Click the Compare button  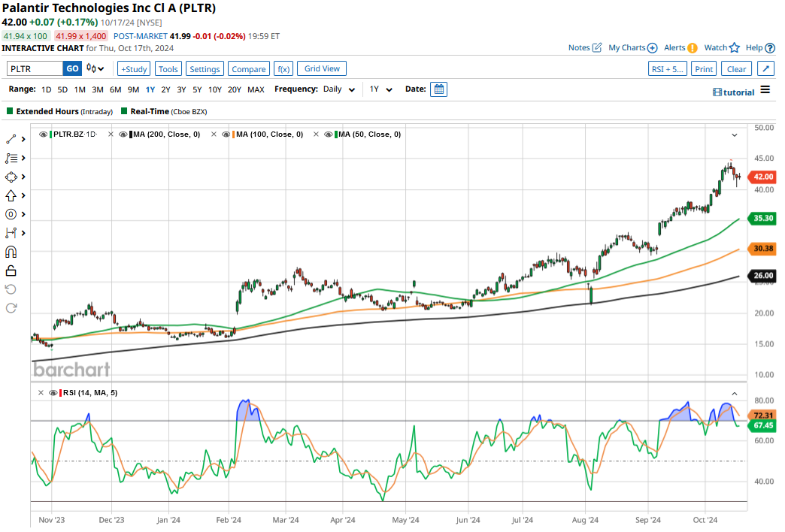pyautogui.click(x=249, y=69)
